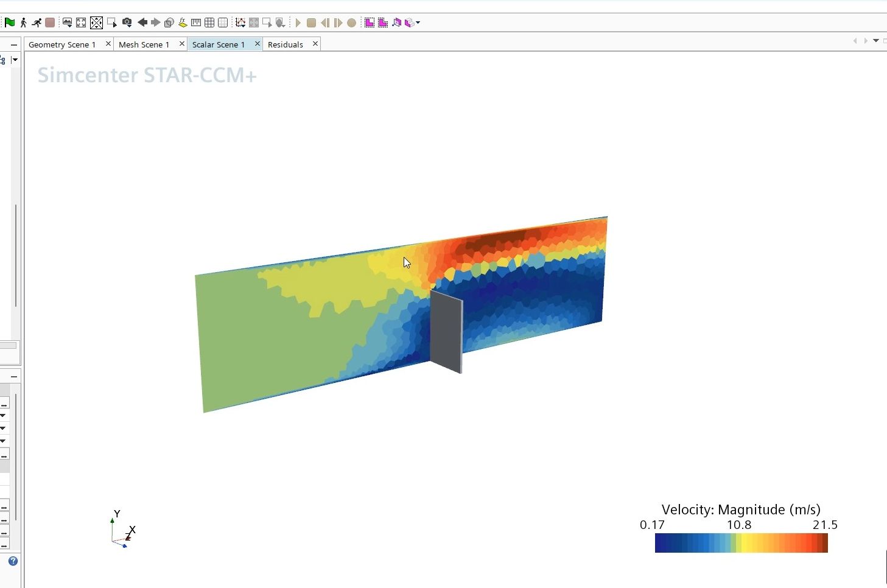The width and height of the screenshot is (887, 588).
Task: Switch to the Mesh Scene 1 tab
Action: click(x=144, y=44)
